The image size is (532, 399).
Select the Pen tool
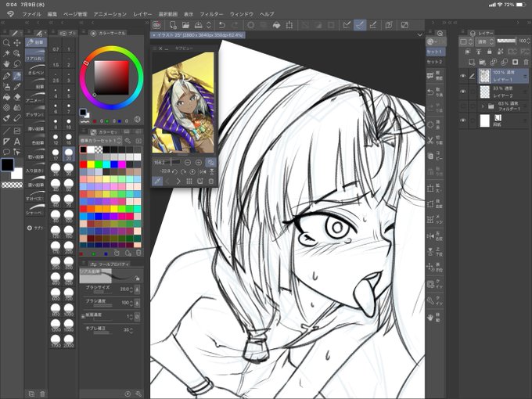(6, 76)
